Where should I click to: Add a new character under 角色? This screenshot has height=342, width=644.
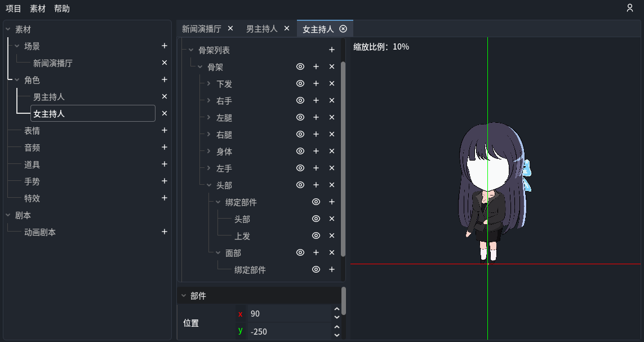(x=164, y=79)
